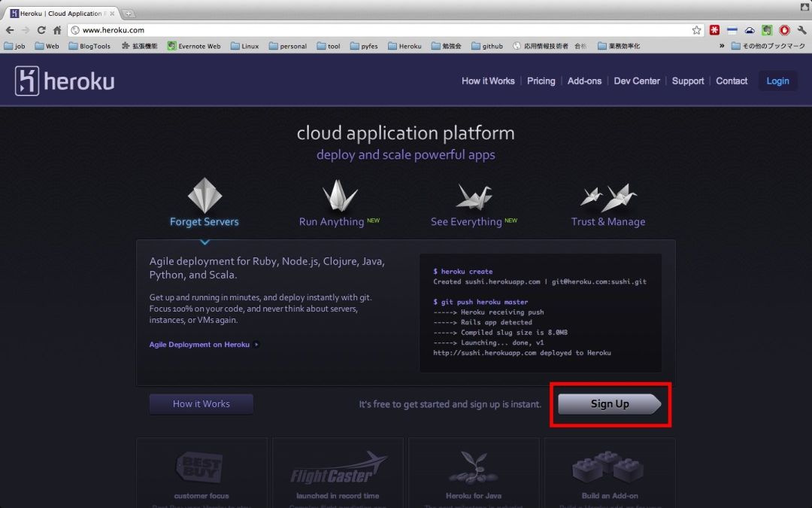Open How it Works in the navigation
This screenshot has height=508, width=812.
pyautogui.click(x=488, y=81)
